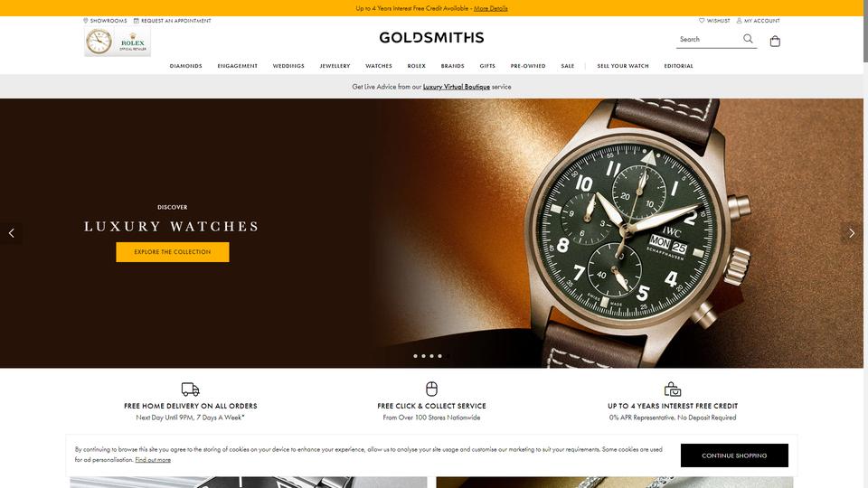868x488 pixels.
Task: Click the Request an Appointment calendar icon
Action: [137, 21]
